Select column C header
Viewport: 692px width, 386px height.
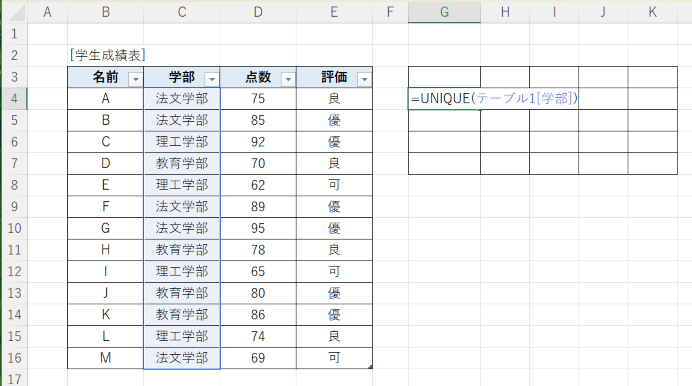(182, 12)
